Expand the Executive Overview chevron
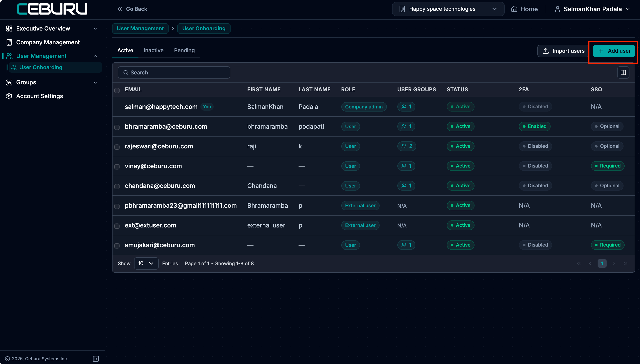Viewport: 640px width, 364px height. tap(95, 29)
